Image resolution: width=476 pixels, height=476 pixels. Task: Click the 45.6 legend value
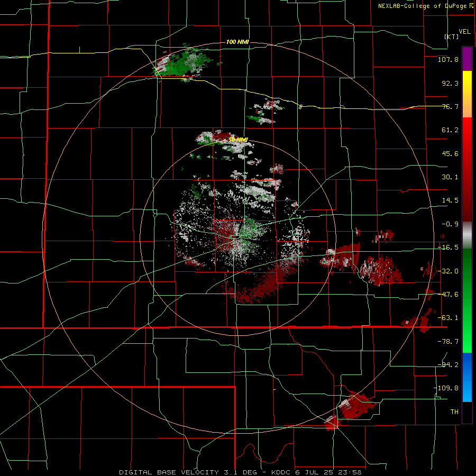(450, 153)
